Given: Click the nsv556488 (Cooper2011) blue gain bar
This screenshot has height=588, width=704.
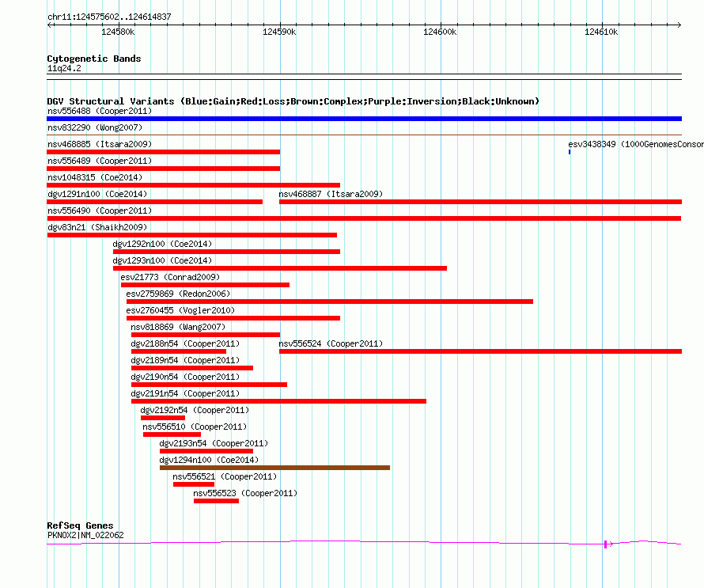Looking at the screenshot, I should [x=364, y=119].
